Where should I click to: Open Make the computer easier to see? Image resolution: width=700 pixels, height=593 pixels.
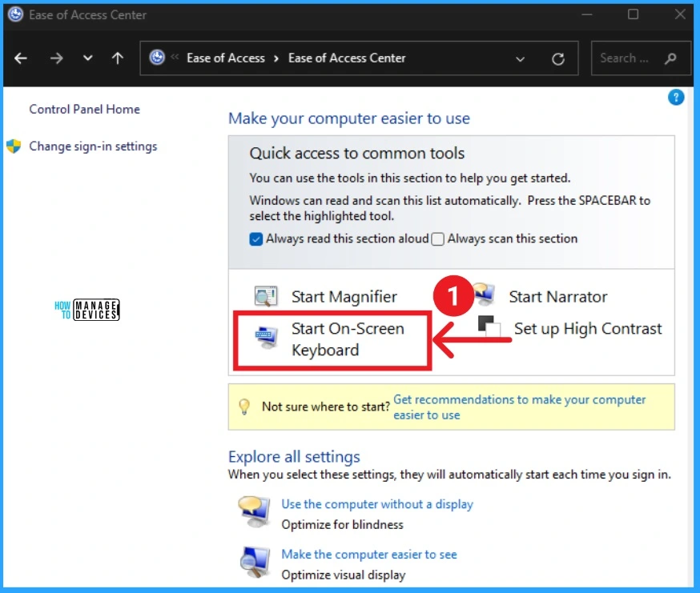pos(369,554)
